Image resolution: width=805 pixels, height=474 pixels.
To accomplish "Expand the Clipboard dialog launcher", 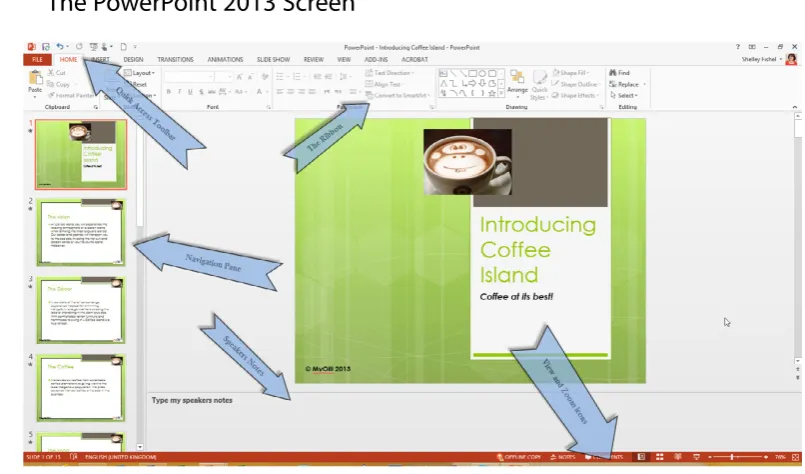I will (96, 107).
